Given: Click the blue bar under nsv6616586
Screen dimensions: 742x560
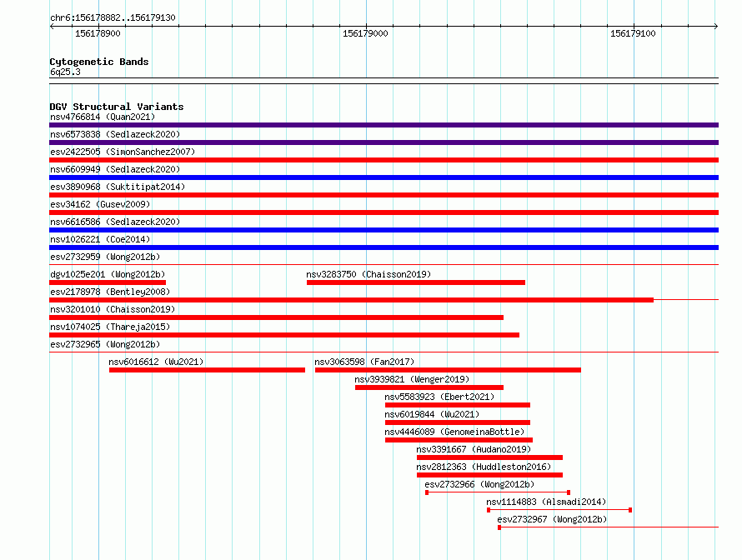Looking at the screenshot, I should pos(384,230).
